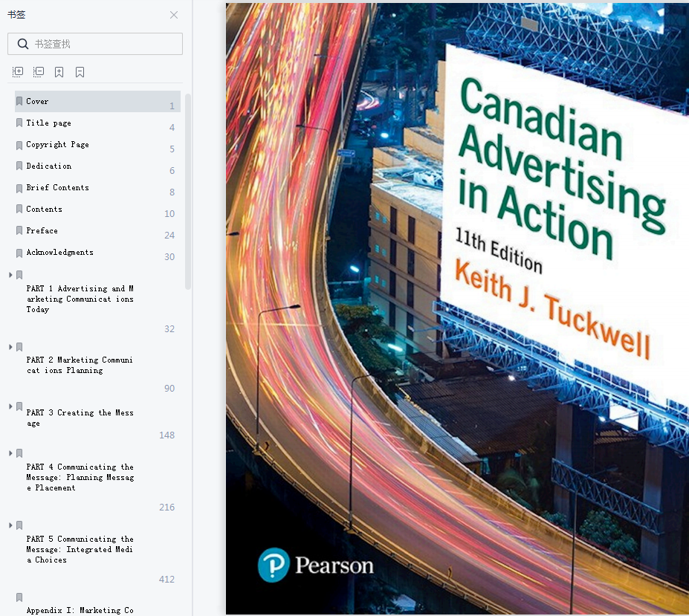Click author name Keith J. Tuckwell
The width and height of the screenshot is (689, 616).
[552, 308]
